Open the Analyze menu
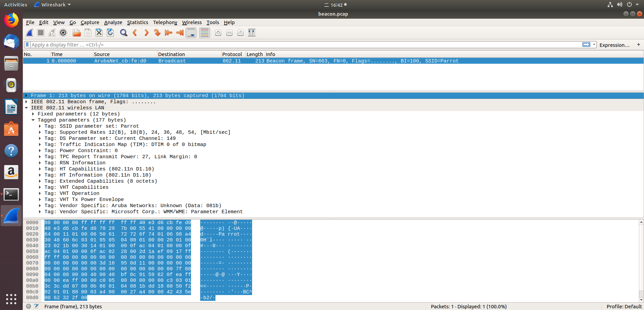This screenshot has height=310, width=644. click(113, 22)
